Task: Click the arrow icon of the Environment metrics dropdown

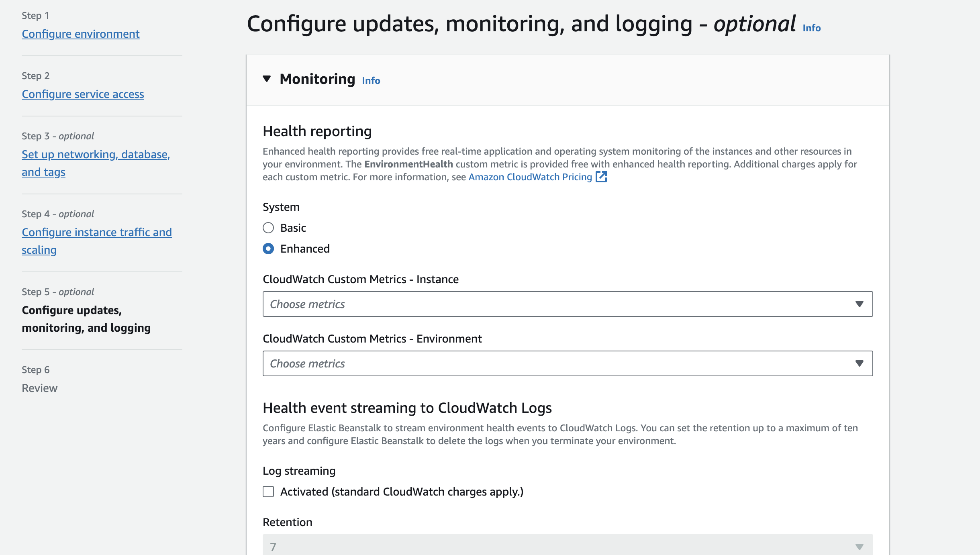Action: coord(859,363)
